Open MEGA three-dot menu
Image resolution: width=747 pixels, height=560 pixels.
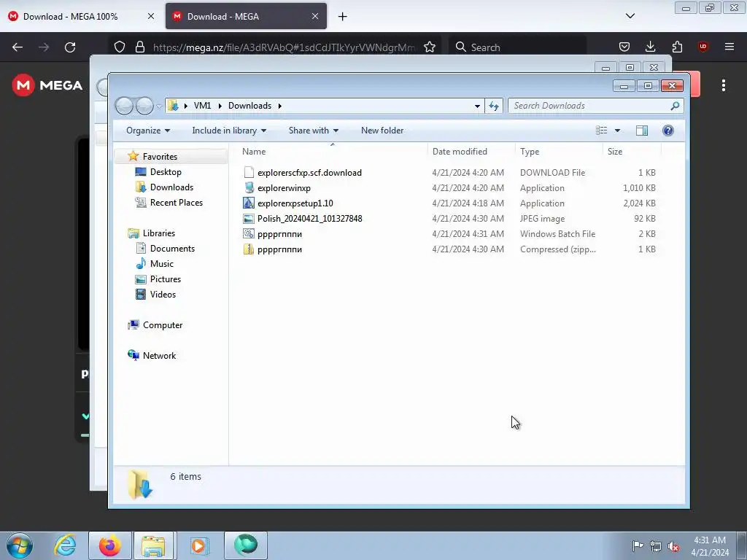pyautogui.click(x=724, y=85)
